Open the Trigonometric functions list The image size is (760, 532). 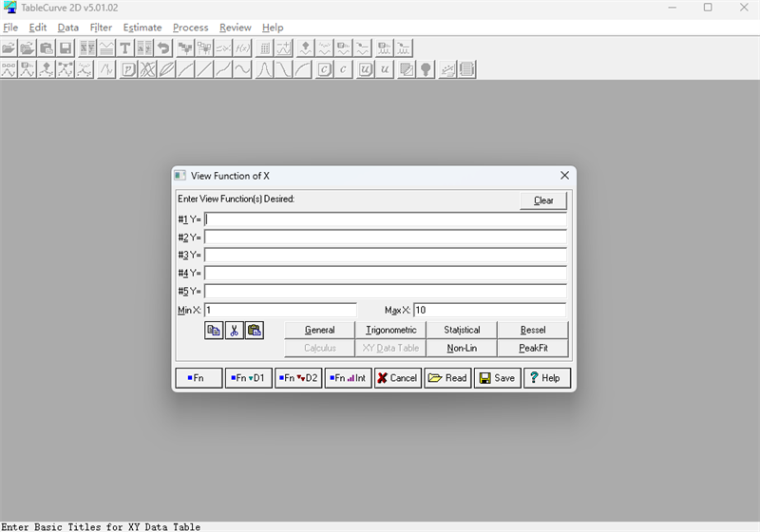pos(390,330)
